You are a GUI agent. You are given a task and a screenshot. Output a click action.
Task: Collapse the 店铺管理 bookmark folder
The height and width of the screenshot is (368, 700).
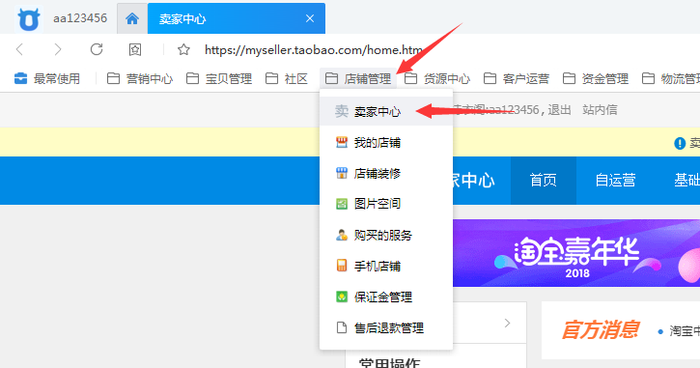(358, 79)
